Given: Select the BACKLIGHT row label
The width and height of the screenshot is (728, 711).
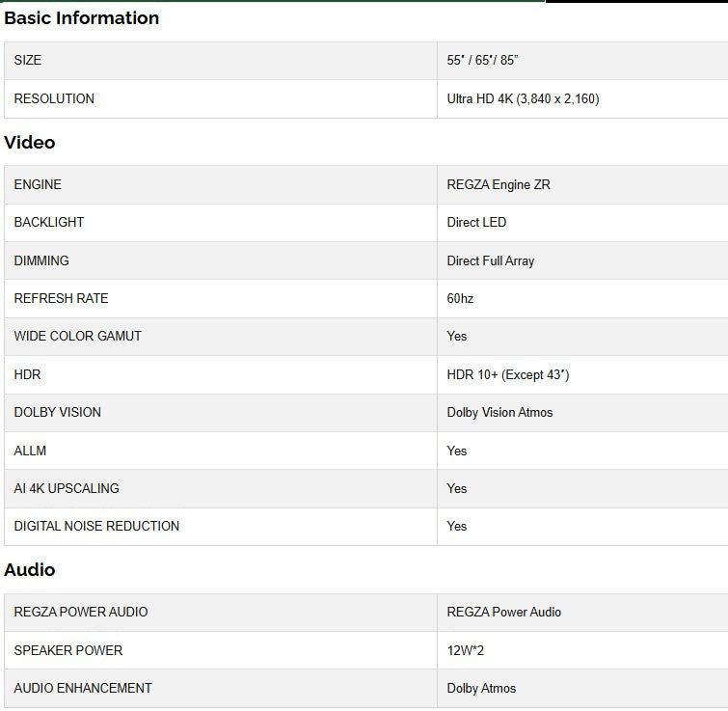Looking at the screenshot, I should coord(49,222).
